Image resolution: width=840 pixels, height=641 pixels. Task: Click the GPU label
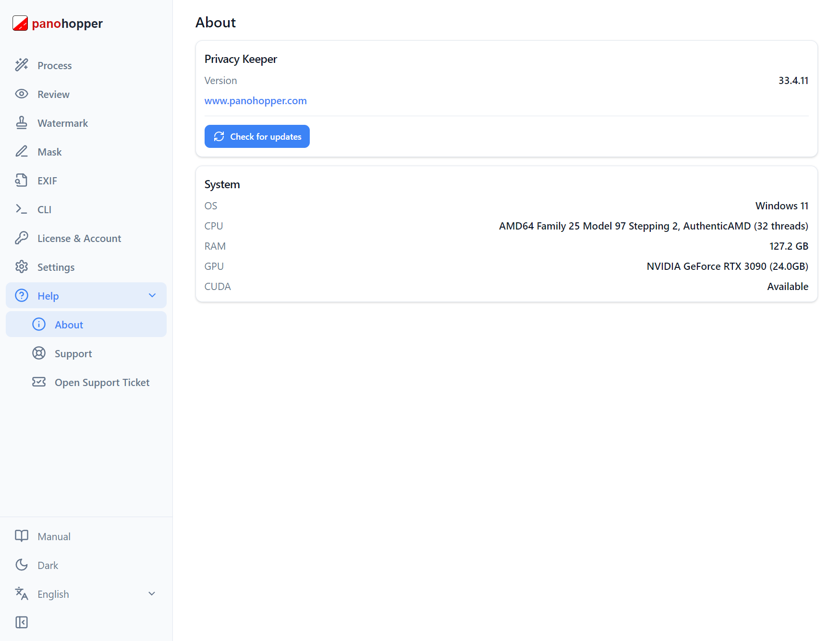tap(214, 266)
